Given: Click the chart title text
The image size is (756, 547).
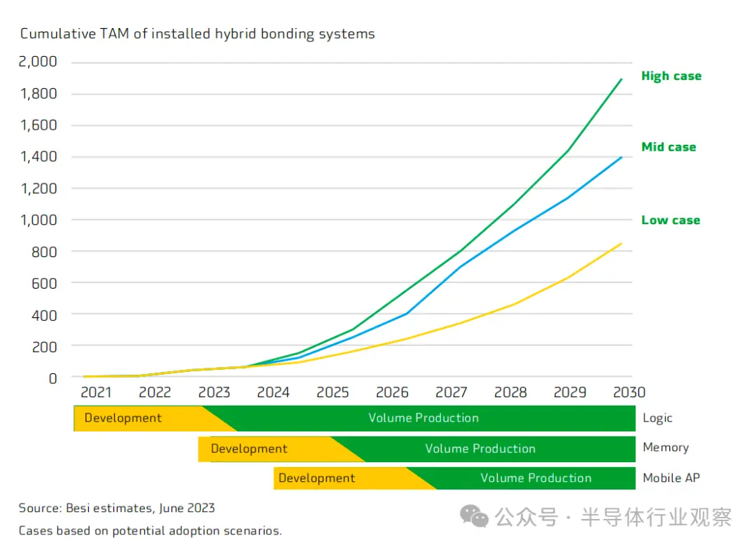Looking at the screenshot, I should coord(197,34).
